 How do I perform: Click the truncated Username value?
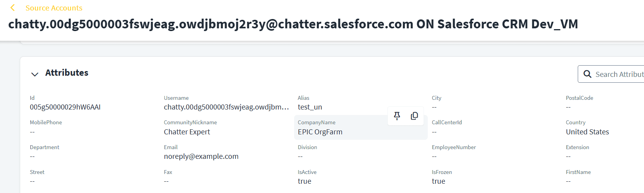226,107
